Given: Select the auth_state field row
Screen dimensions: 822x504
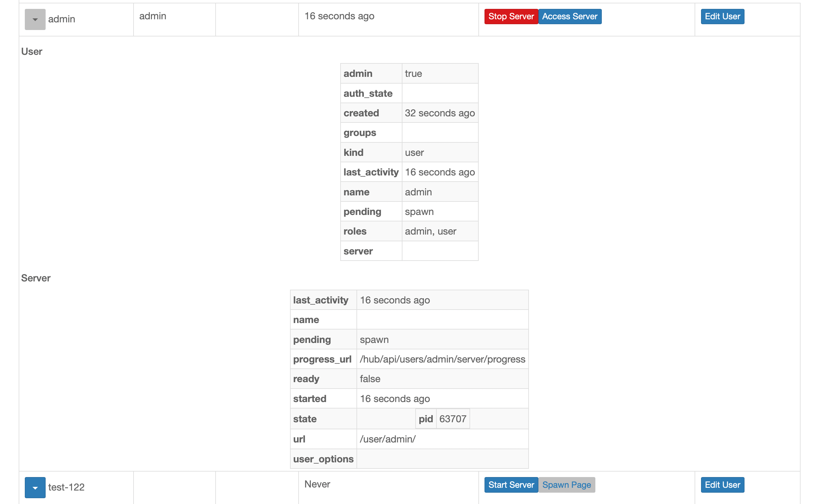Looking at the screenshot, I should [409, 93].
